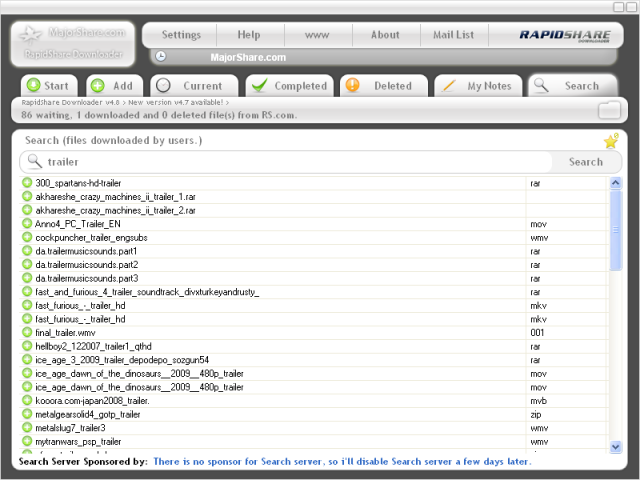
Task: Select metalgearsolid4_gotp_trailer file name
Action: coord(88,414)
